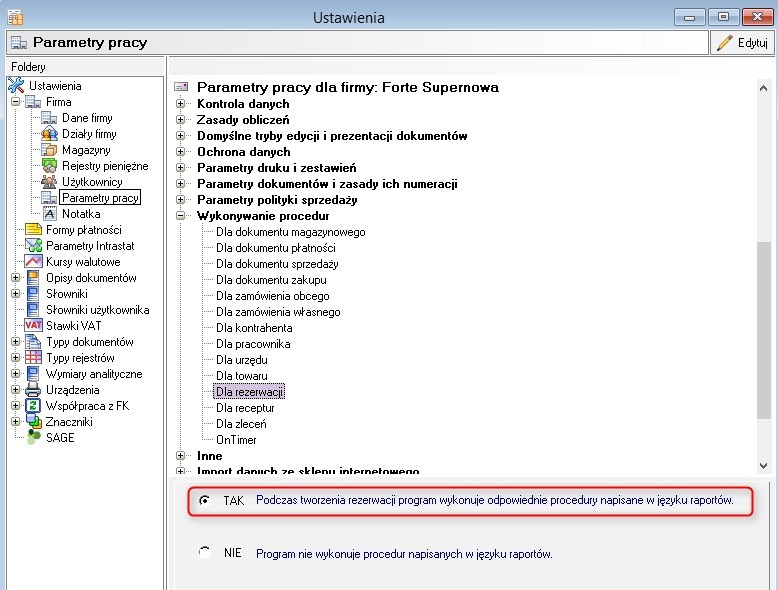Image resolution: width=778 pixels, height=590 pixels.
Task: Select Dla kontrahenta item
Action: point(254,328)
